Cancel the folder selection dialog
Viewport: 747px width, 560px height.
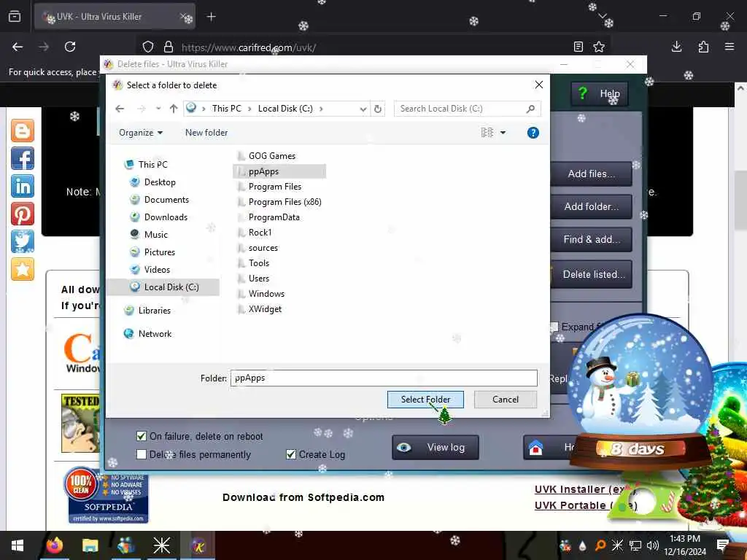506,399
